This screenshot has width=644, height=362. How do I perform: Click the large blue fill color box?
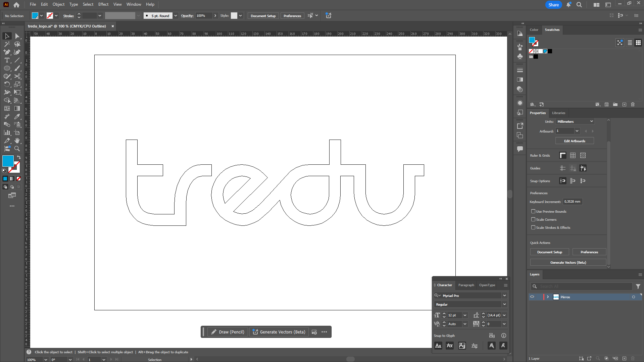coord(8,161)
